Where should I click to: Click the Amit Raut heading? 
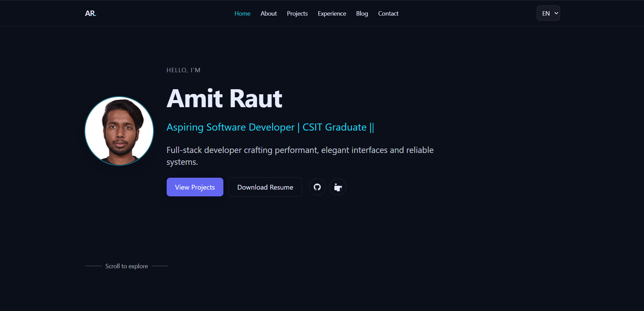pyautogui.click(x=224, y=99)
